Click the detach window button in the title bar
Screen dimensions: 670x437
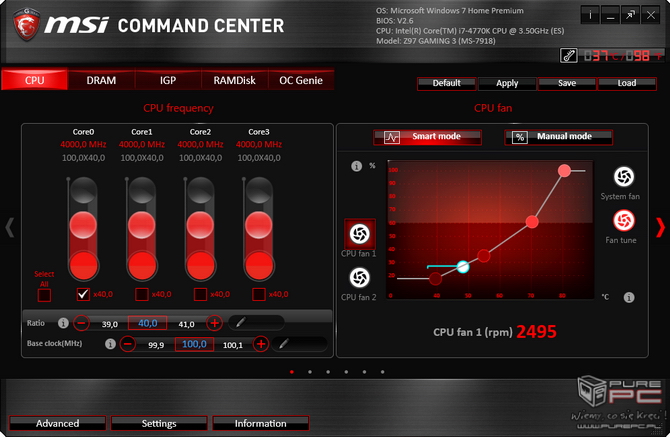[x=630, y=15]
